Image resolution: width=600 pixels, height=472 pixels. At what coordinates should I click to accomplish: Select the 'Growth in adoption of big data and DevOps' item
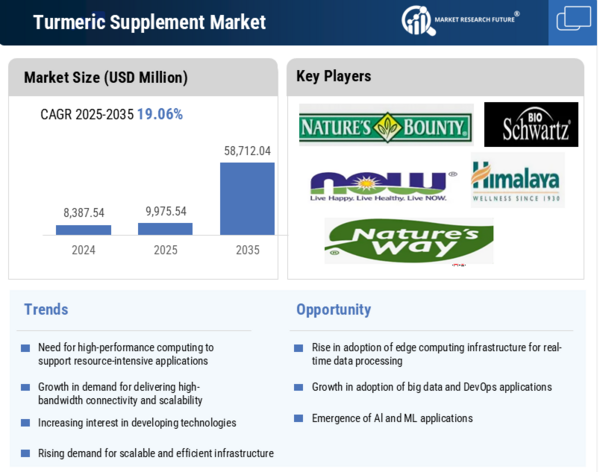(431, 387)
